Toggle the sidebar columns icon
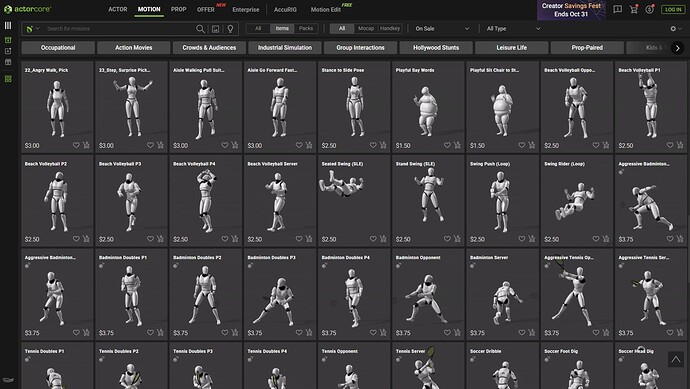 8,26
